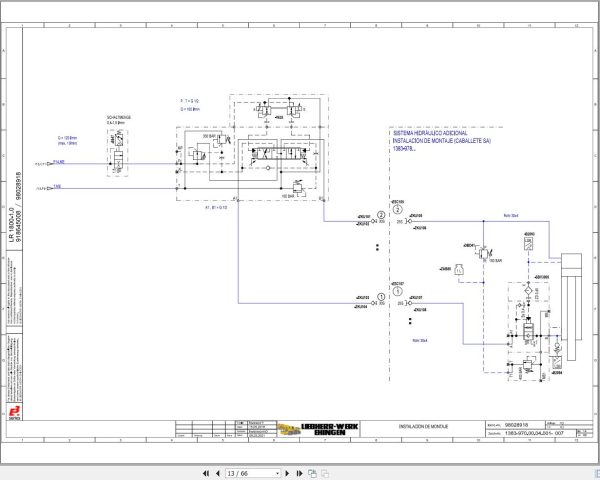Click "INSTALACION DE MONTAJE" in the title block
This screenshot has height=480, width=600.
pyautogui.click(x=423, y=426)
